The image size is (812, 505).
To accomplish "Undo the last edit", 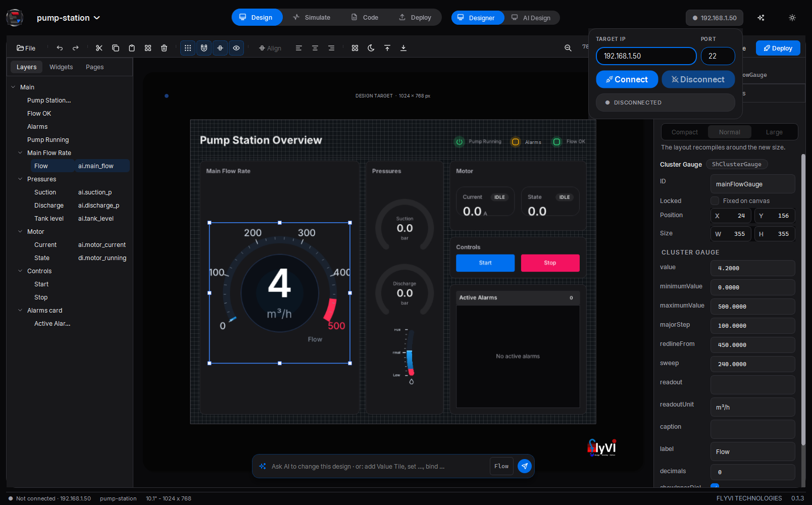I will (60, 48).
